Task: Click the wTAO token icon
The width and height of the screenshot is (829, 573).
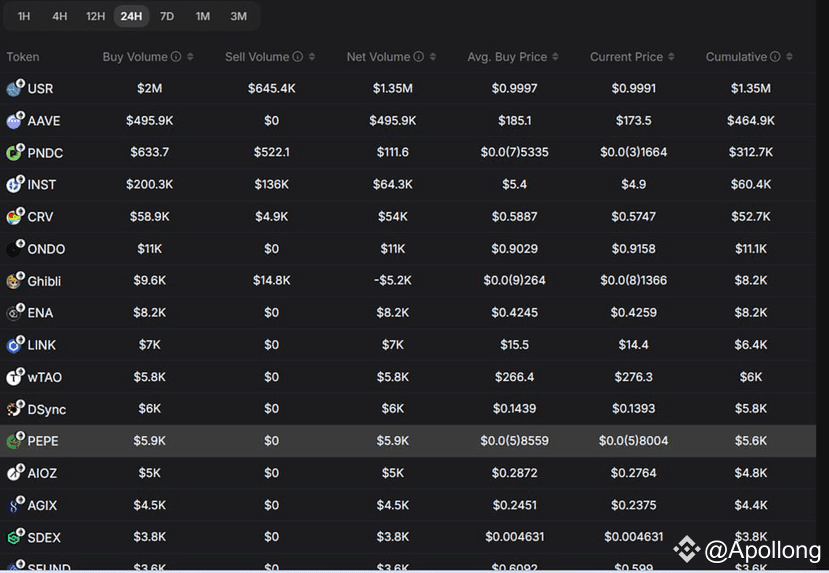Action: 15,377
